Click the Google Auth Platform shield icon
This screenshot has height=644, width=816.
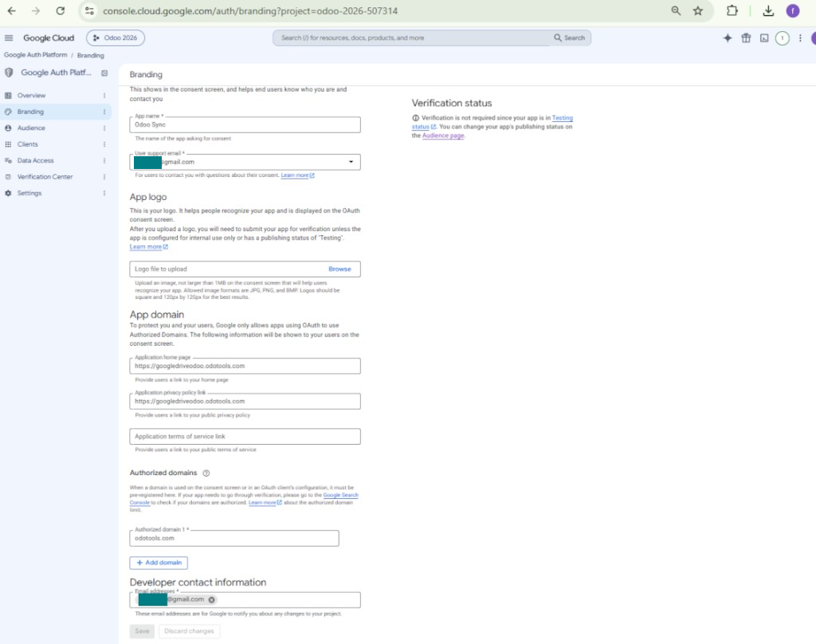tap(9, 73)
